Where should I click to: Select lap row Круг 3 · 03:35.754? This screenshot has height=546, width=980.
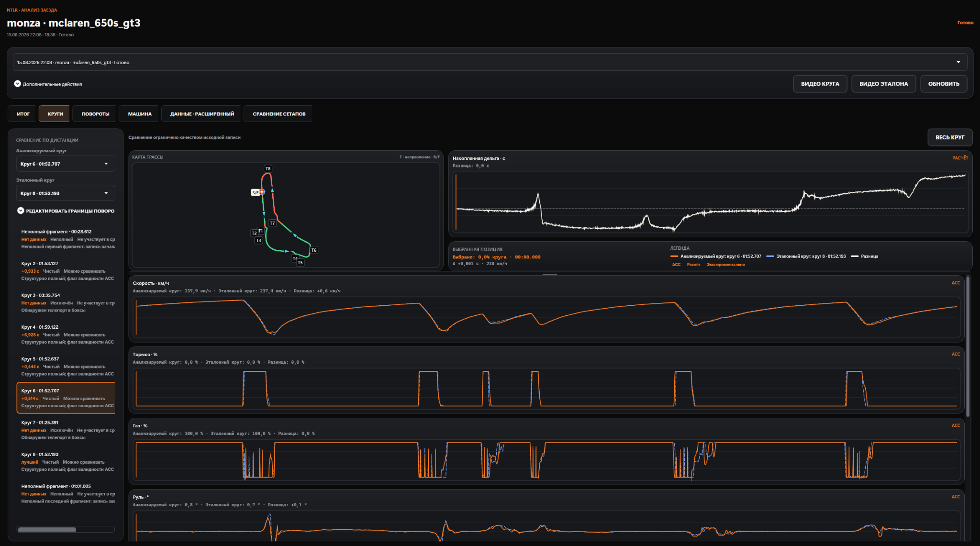[x=66, y=302]
